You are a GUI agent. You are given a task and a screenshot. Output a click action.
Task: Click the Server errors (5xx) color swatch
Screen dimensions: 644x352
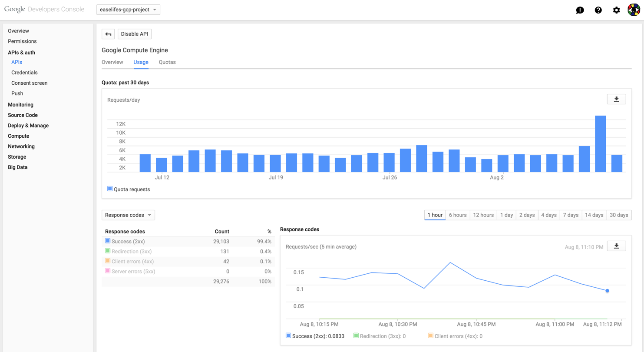pyautogui.click(x=107, y=271)
